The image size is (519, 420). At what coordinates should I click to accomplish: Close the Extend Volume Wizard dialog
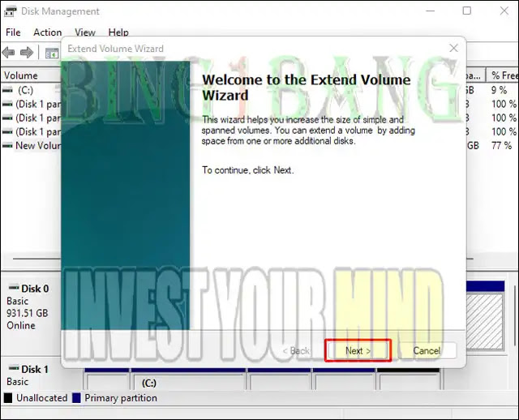click(453, 49)
